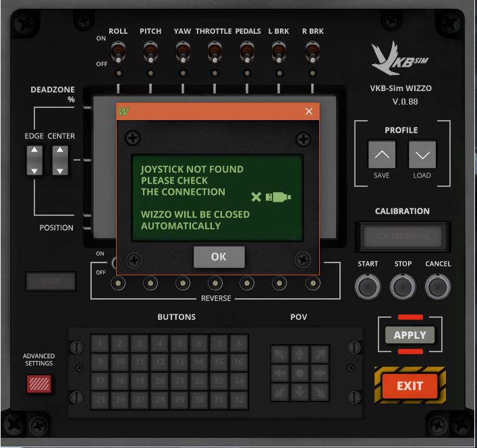Click the POV right arrow

[x=319, y=373]
